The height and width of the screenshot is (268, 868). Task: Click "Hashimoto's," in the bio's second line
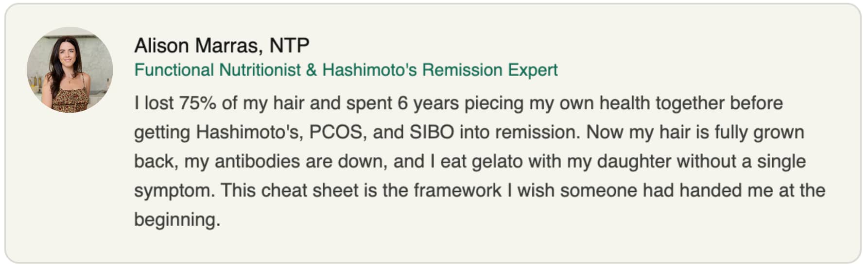click(249, 132)
